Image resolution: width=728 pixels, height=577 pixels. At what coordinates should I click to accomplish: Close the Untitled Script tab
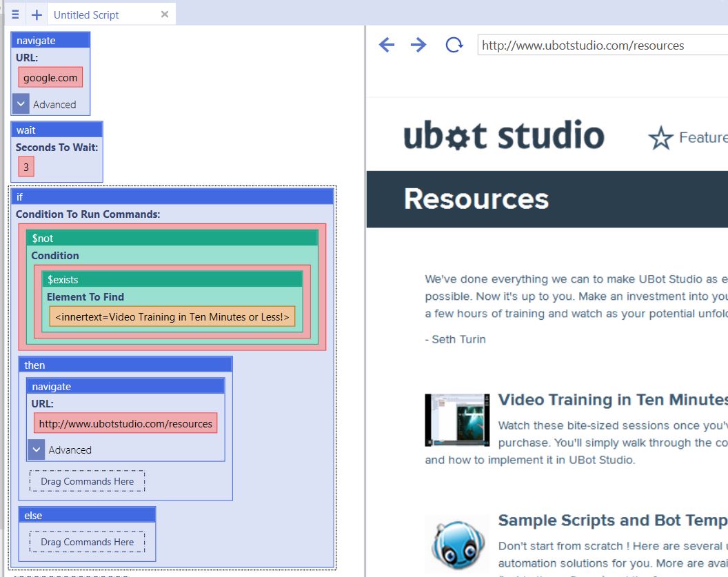pos(165,14)
